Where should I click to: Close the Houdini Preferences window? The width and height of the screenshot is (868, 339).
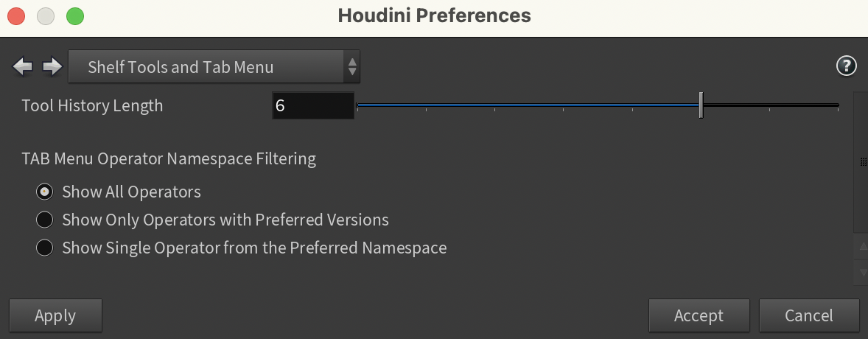[16, 15]
